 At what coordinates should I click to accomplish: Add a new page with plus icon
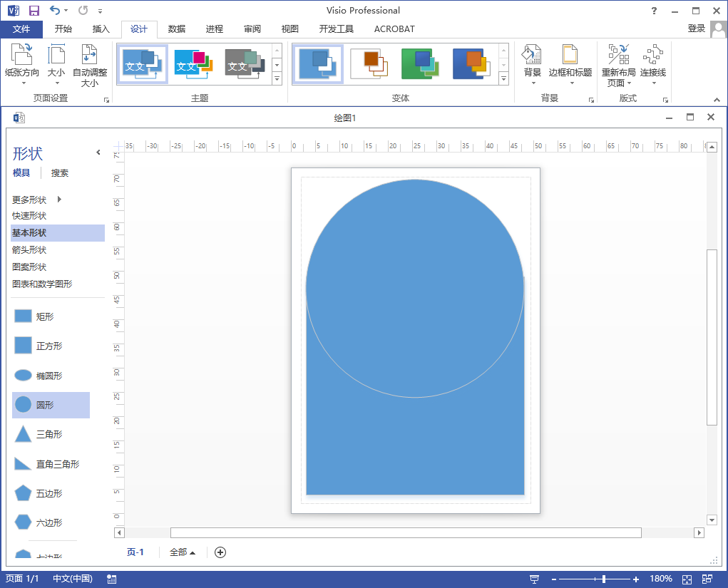tap(220, 552)
